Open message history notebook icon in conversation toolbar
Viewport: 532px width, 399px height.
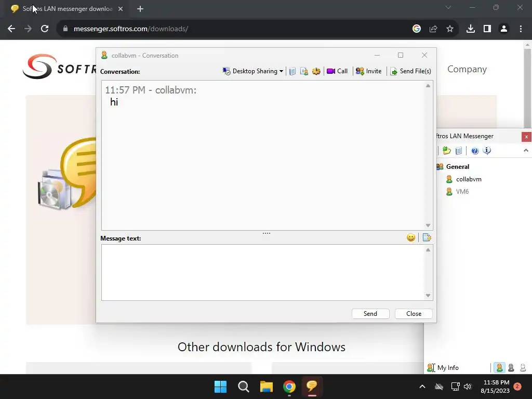click(292, 71)
